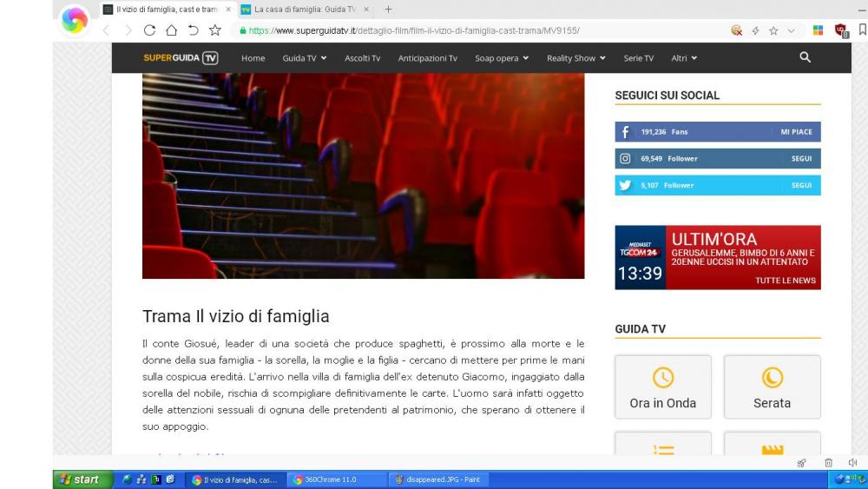The width and height of the screenshot is (868, 489).
Task: Click the SuperGuida TV logo
Action: pos(181,57)
